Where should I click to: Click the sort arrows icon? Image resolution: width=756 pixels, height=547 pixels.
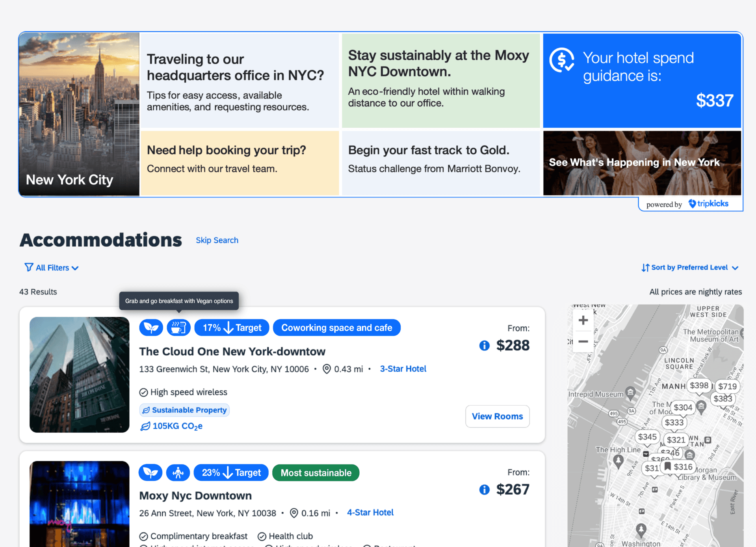[645, 268]
